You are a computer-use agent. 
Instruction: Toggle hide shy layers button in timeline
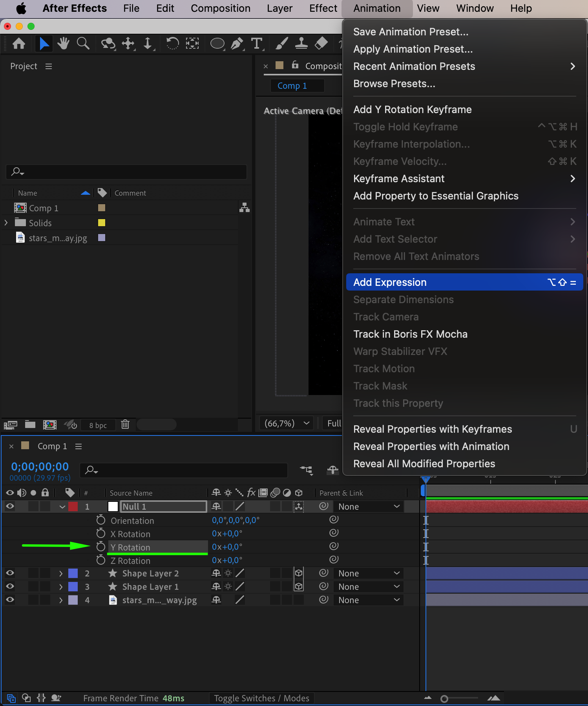click(x=333, y=470)
